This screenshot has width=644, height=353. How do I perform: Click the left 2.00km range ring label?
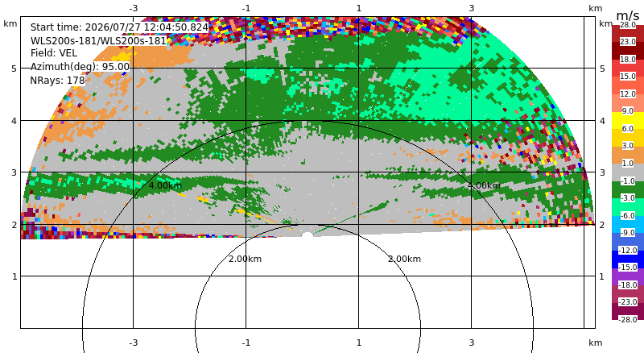[x=246, y=259]
